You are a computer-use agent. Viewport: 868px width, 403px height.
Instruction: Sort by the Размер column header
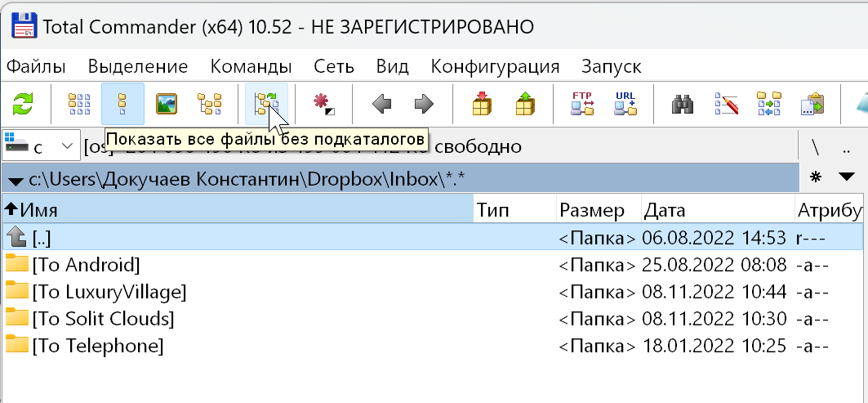[x=599, y=209]
